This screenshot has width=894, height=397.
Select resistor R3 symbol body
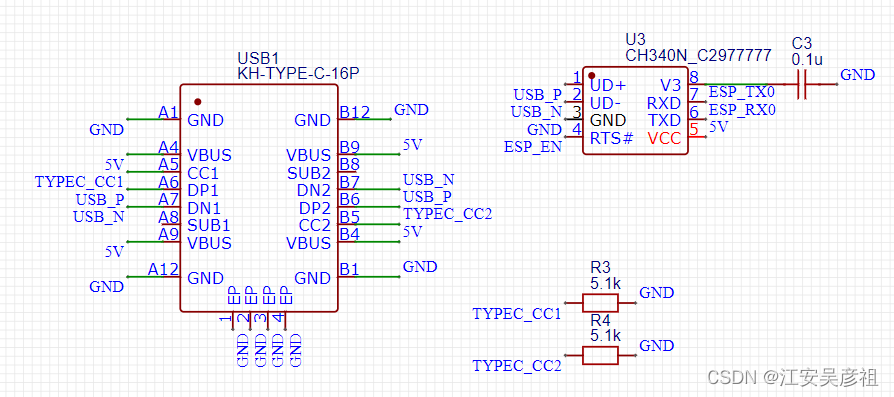(x=600, y=302)
